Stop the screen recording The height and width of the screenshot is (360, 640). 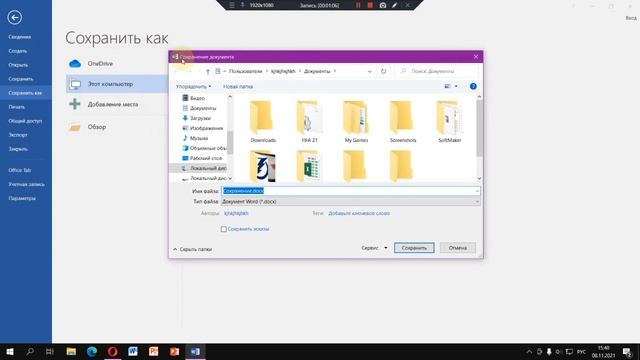[370, 5]
